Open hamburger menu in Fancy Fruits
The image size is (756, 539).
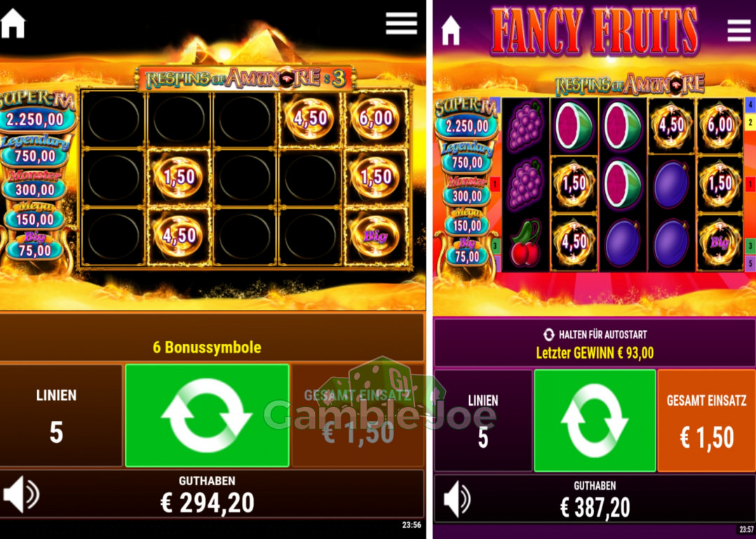739,30
